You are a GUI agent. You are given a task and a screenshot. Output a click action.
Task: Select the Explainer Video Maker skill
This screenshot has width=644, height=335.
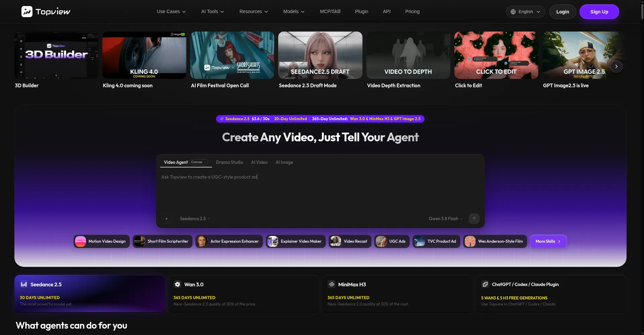[x=296, y=241]
